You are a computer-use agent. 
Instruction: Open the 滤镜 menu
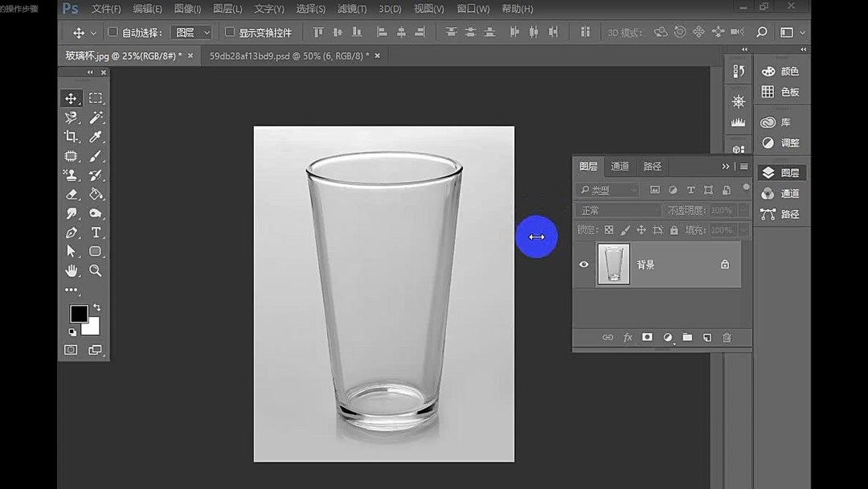[350, 9]
